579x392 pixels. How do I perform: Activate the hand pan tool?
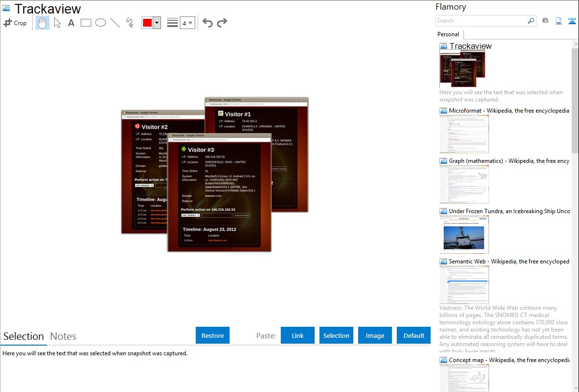tap(43, 23)
